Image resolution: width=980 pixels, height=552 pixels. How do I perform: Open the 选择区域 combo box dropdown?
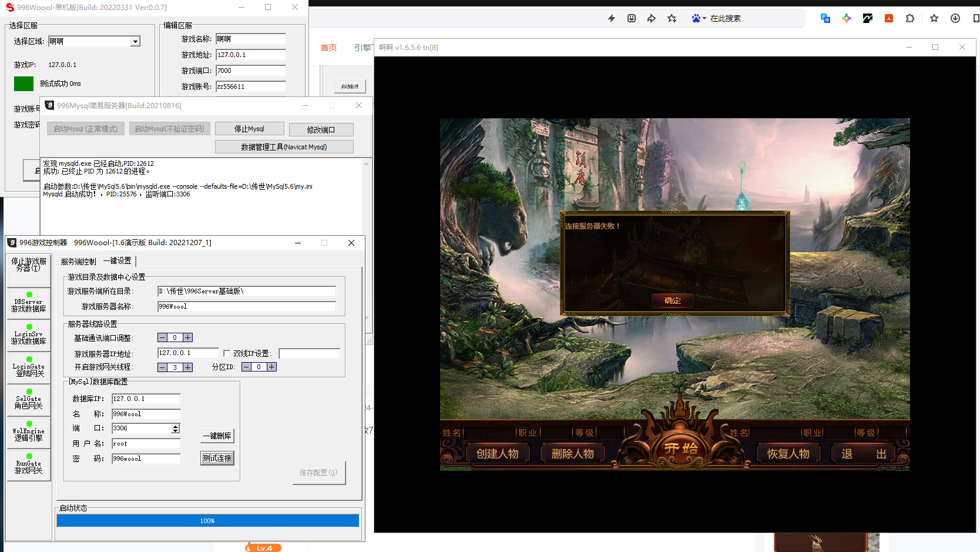tap(135, 41)
